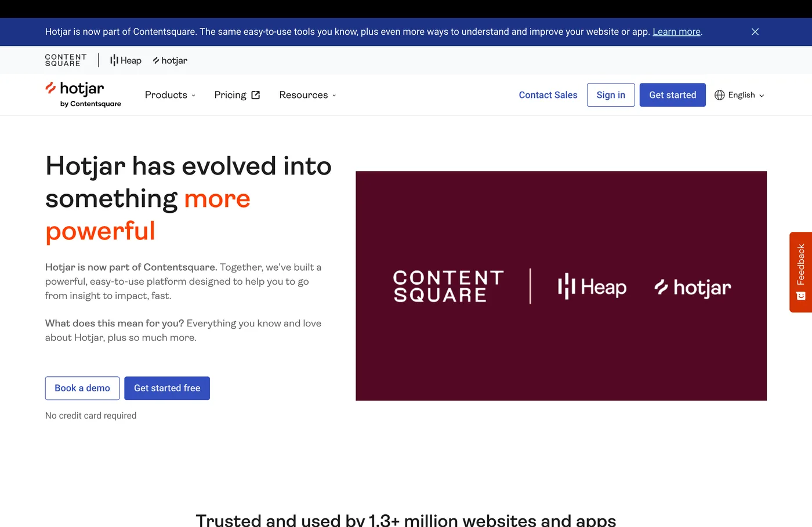Open the Hotjar by Contentsquare homepage logo

(83, 95)
